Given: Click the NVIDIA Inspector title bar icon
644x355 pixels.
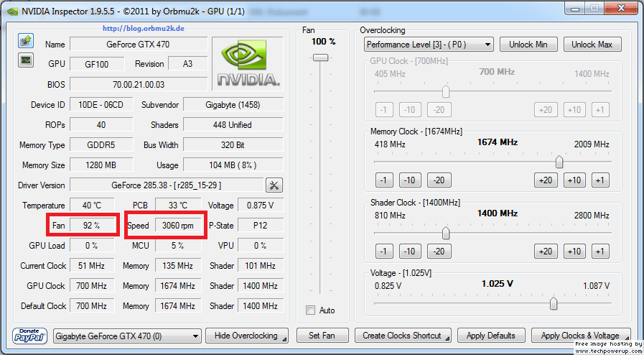Looking at the screenshot, I should pyautogui.click(x=12, y=11).
